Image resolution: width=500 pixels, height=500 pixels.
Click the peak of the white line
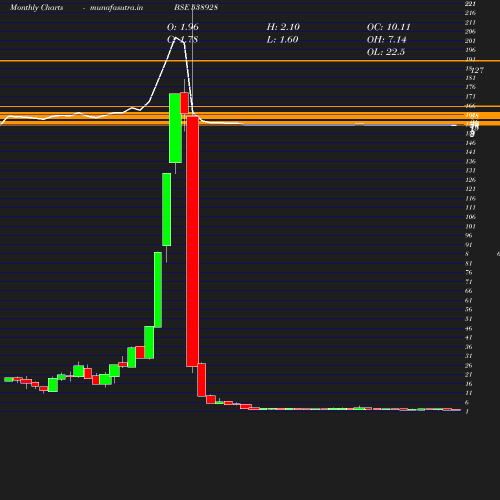(x=176, y=38)
